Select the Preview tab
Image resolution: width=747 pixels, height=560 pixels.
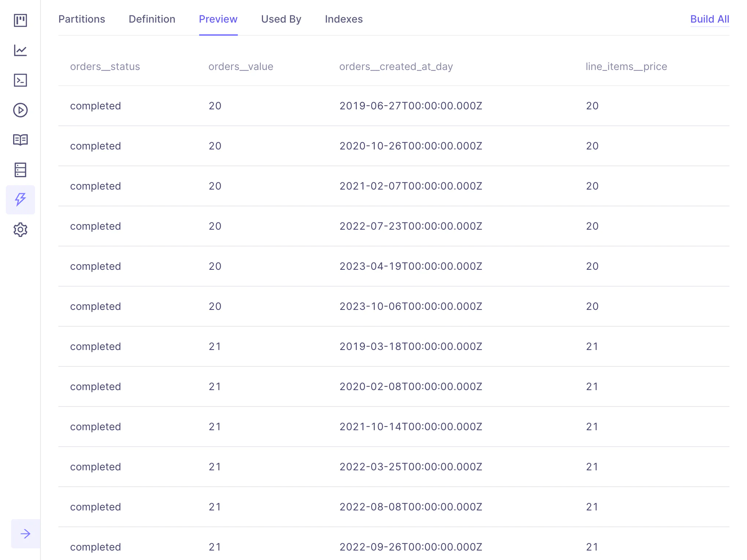coord(218,19)
